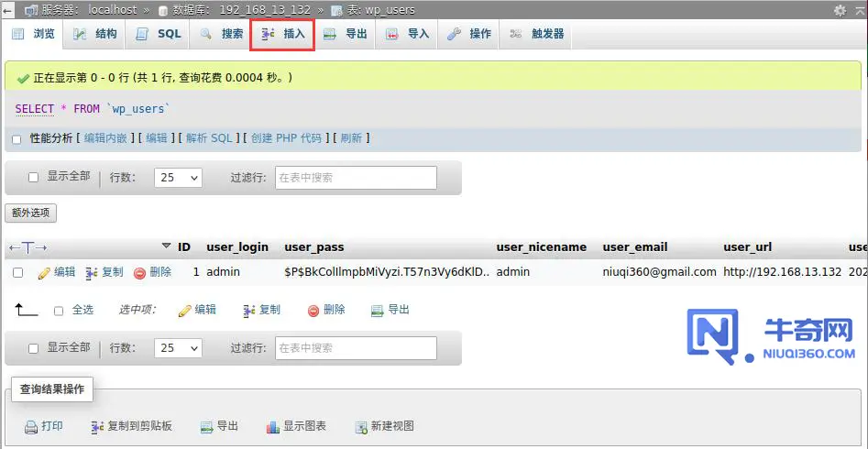Viewport: 868px width, 449px height.
Task: Open the upper 行数 25 dropdown
Action: [x=178, y=178]
